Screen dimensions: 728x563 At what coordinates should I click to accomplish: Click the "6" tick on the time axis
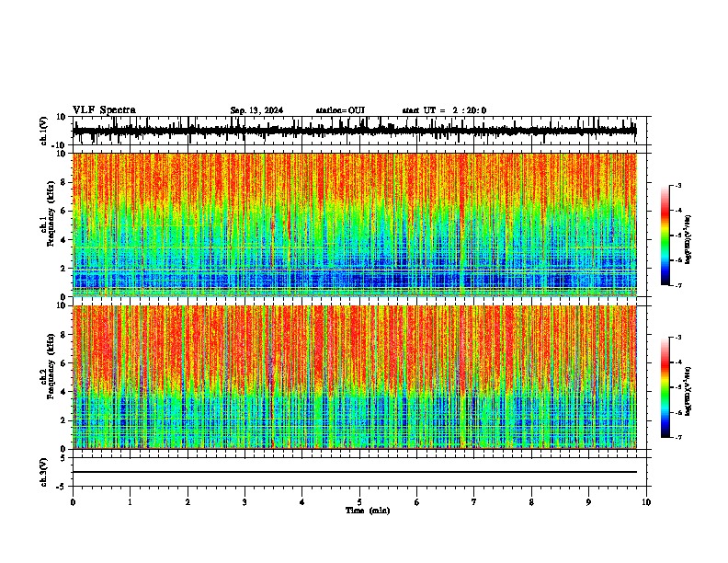[x=417, y=502]
